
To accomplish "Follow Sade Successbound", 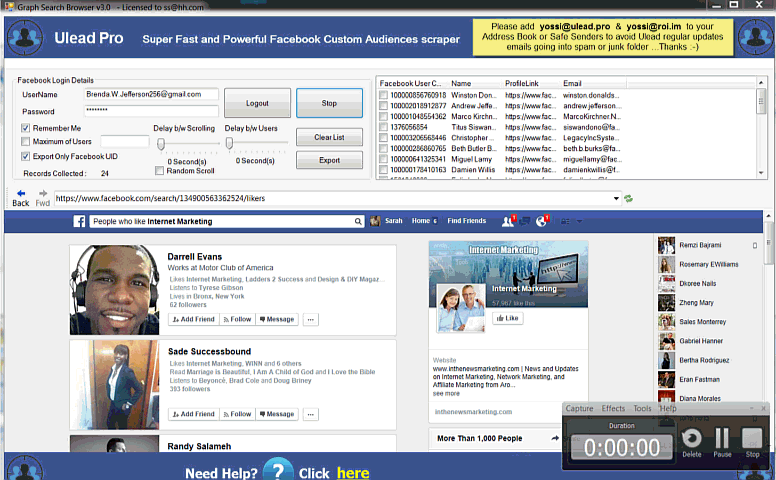I will (237, 414).
